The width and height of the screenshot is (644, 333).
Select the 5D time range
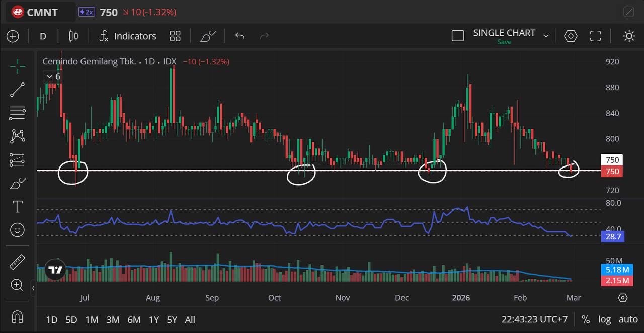pyautogui.click(x=71, y=319)
